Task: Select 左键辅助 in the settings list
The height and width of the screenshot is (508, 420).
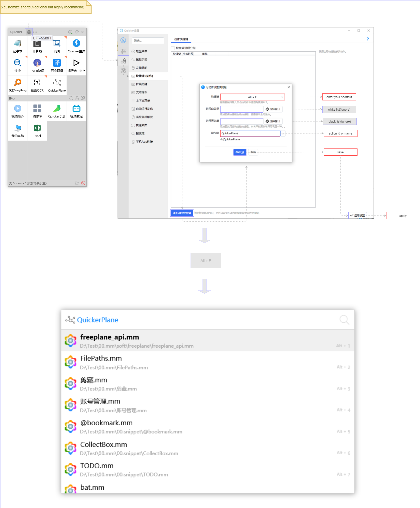Action: tap(148, 68)
